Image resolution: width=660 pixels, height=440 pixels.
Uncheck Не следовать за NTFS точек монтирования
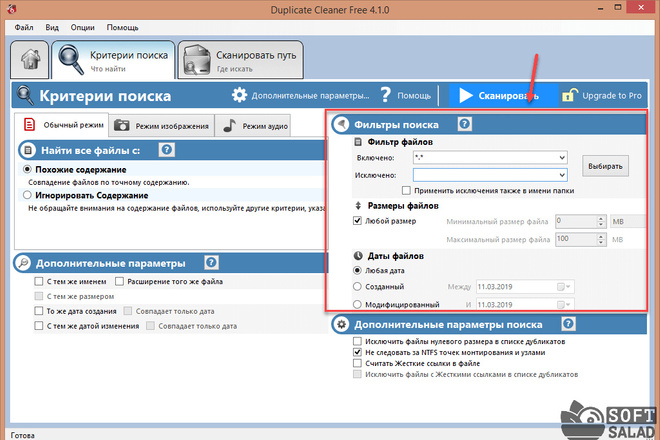click(357, 352)
